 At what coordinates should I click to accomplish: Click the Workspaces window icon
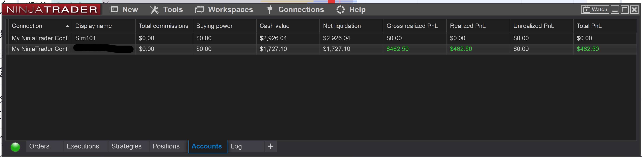(x=199, y=10)
